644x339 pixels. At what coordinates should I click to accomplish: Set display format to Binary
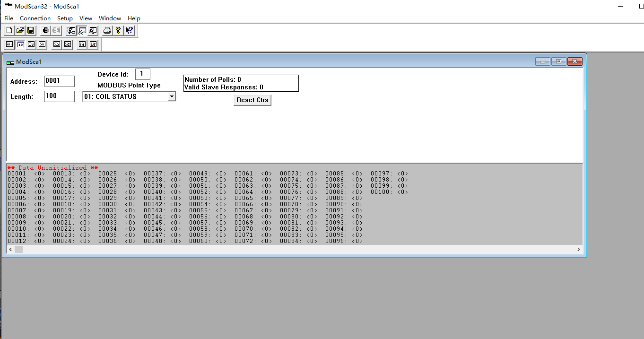tap(9, 44)
